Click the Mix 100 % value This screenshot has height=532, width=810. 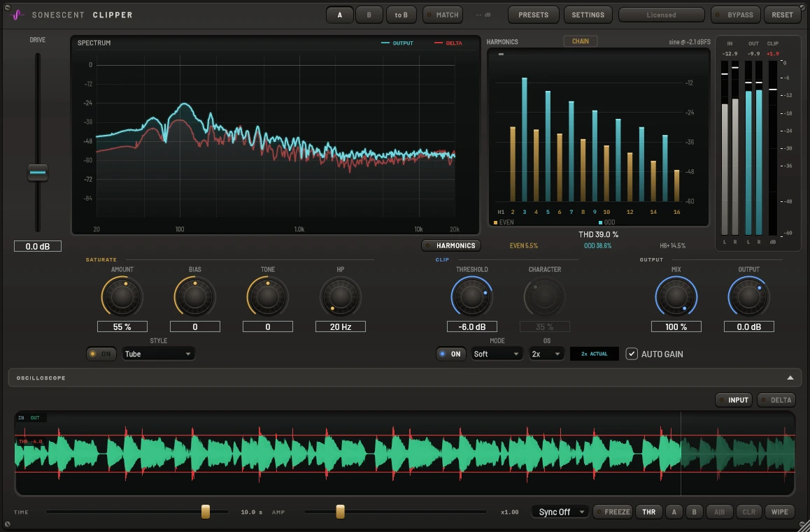pyautogui.click(x=676, y=326)
